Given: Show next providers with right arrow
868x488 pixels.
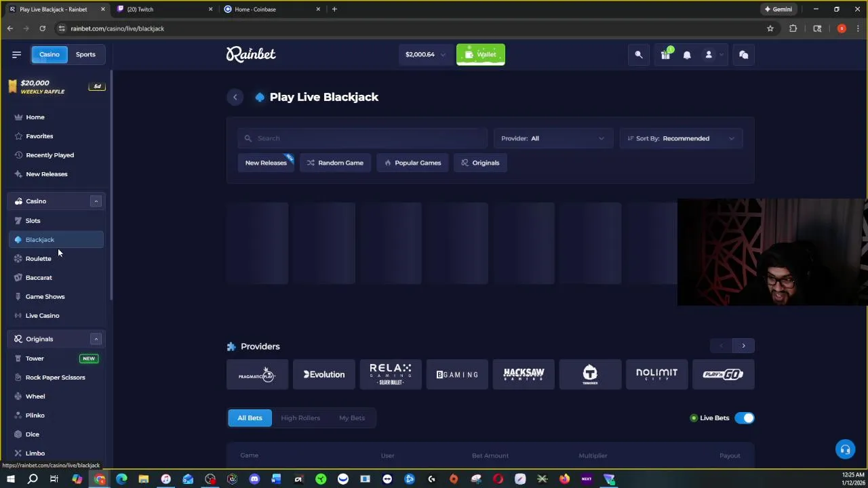Looking at the screenshot, I should coord(743,346).
